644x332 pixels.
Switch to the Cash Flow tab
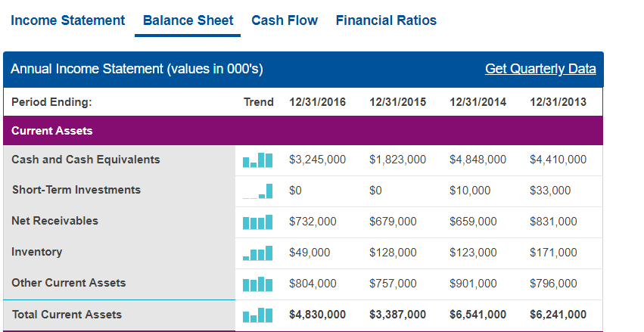point(285,20)
